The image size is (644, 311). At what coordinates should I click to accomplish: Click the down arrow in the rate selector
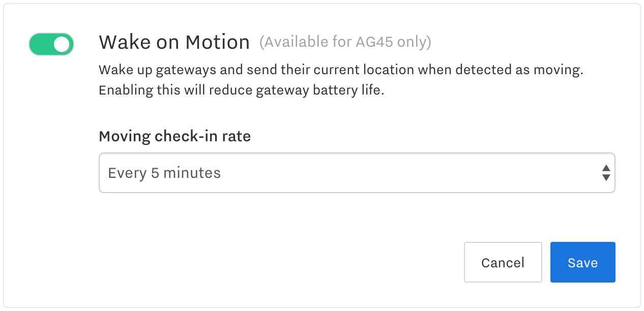point(606,178)
